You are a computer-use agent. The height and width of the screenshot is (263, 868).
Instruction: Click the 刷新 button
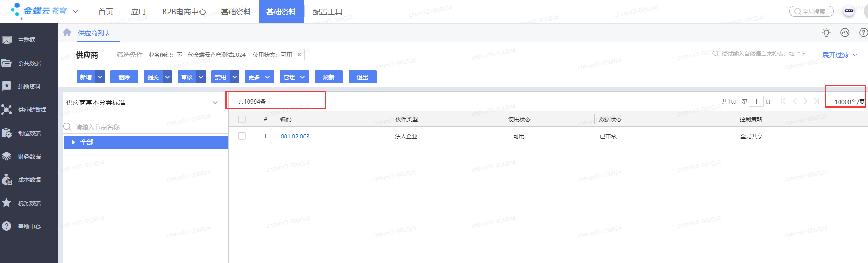[329, 77]
